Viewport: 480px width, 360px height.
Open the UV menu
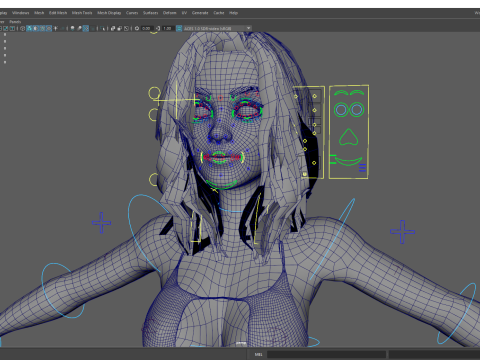[x=184, y=13]
